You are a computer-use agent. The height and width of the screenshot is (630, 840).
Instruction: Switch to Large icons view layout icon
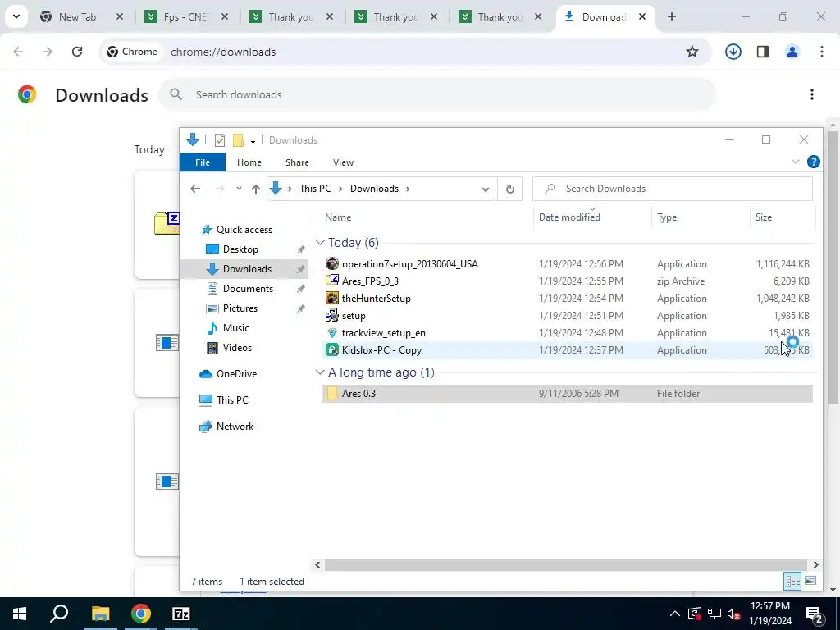[810, 581]
